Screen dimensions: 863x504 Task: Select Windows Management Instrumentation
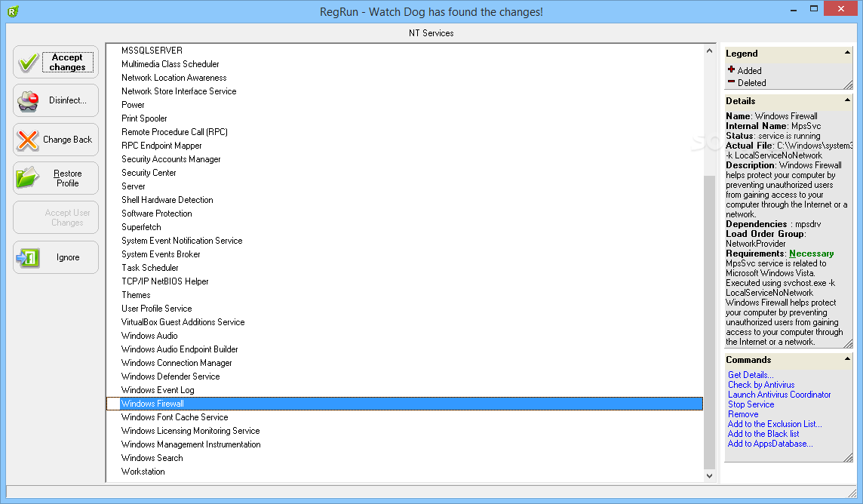click(x=191, y=444)
